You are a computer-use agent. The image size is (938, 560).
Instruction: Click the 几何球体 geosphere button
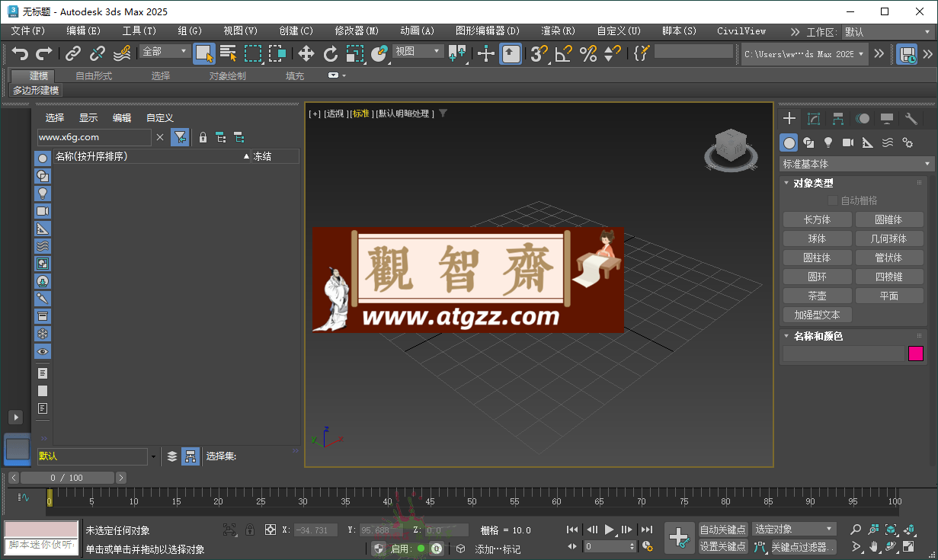[889, 238]
